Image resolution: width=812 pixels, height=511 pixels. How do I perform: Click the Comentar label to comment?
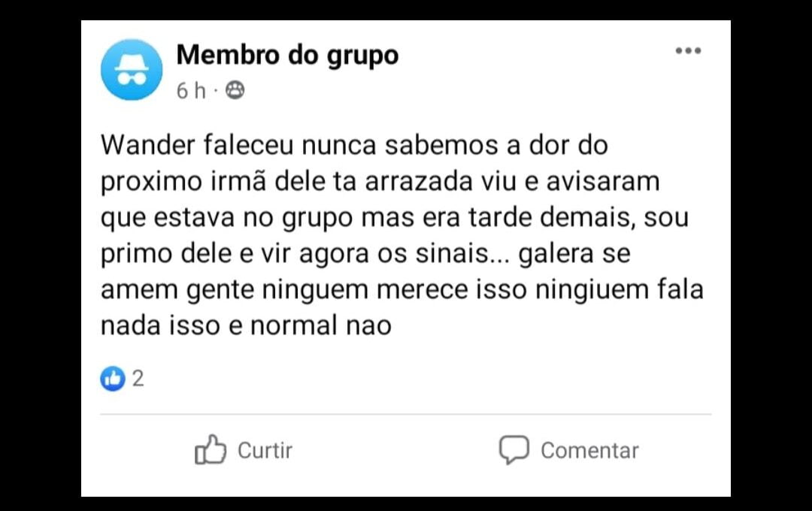590,450
